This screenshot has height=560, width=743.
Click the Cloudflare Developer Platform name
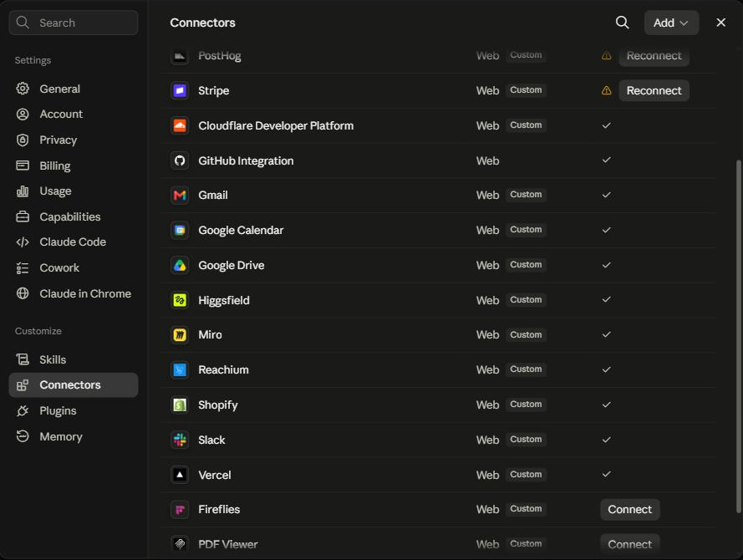tap(276, 125)
